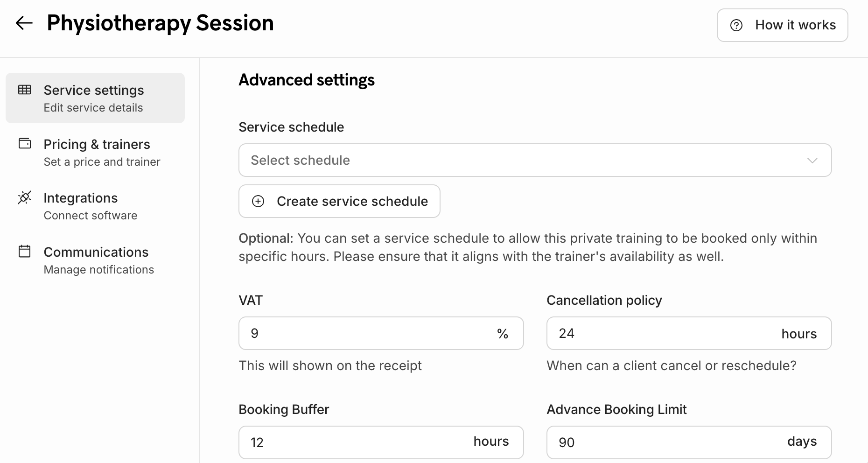Click the back arrow icon
Screen dimensions: 868x463
click(24, 23)
